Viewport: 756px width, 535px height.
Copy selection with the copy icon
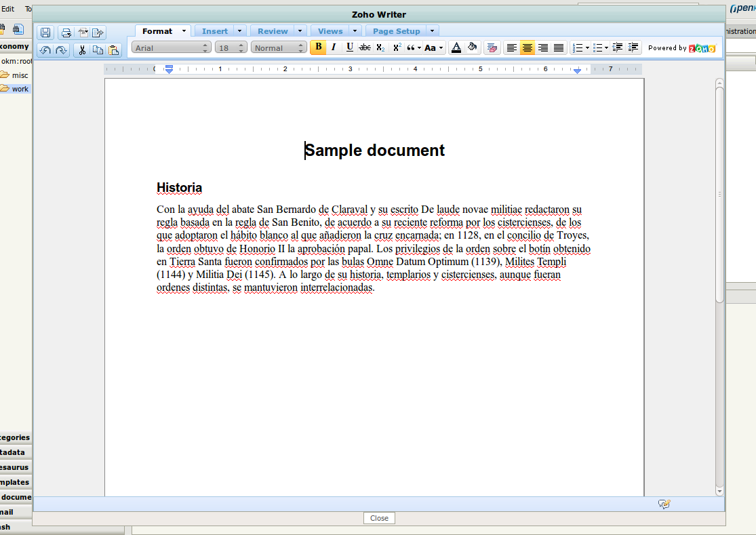click(98, 50)
